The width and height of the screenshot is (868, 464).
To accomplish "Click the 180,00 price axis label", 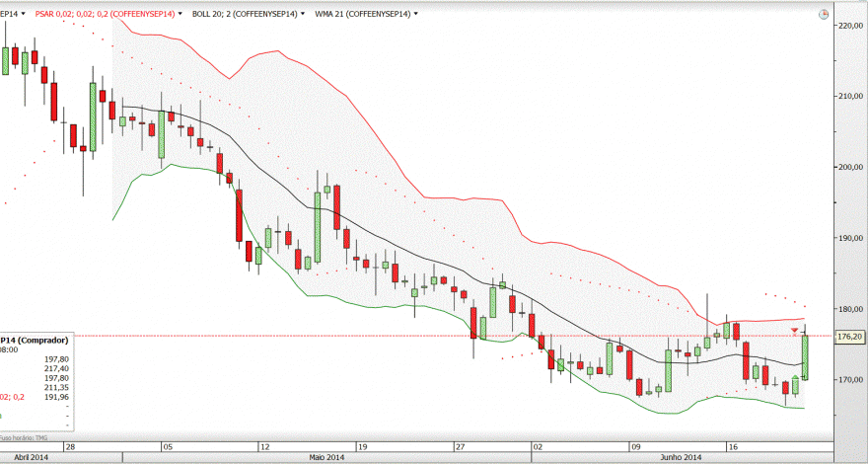I will 851,309.
